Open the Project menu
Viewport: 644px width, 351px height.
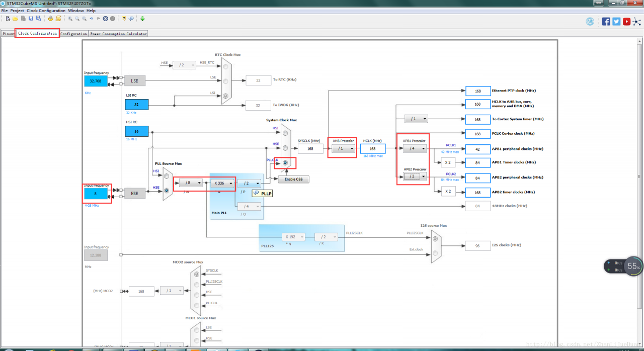(x=17, y=11)
